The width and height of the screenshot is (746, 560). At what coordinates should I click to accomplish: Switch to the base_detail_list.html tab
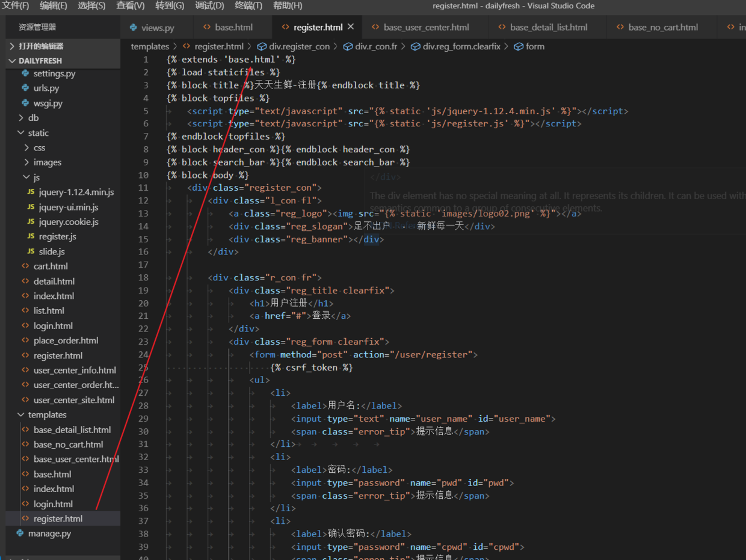click(549, 27)
